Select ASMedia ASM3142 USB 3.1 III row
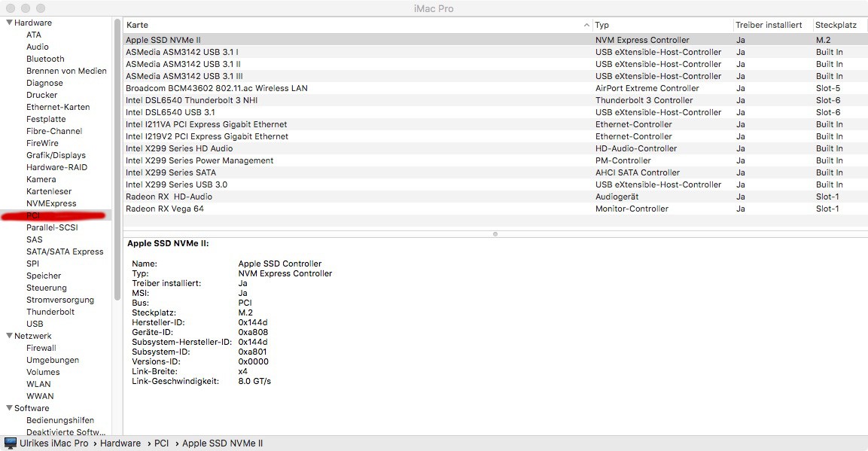Screen dimensions: 868x451 495,76
